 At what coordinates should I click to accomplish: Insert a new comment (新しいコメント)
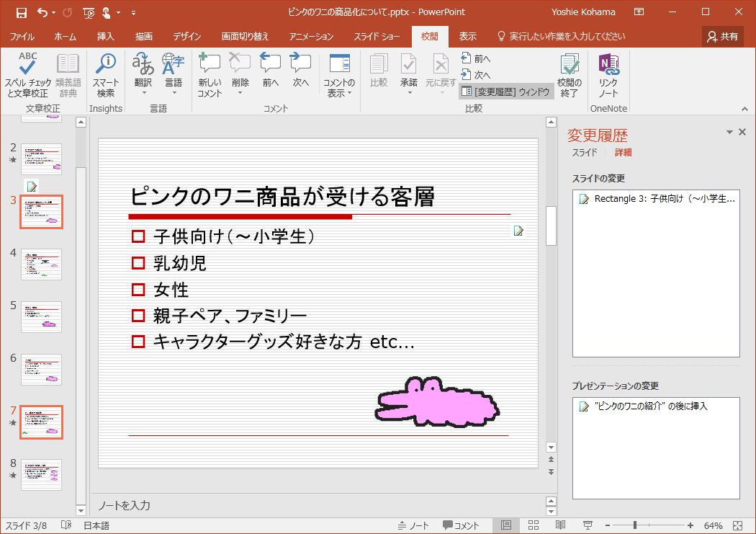(x=210, y=75)
